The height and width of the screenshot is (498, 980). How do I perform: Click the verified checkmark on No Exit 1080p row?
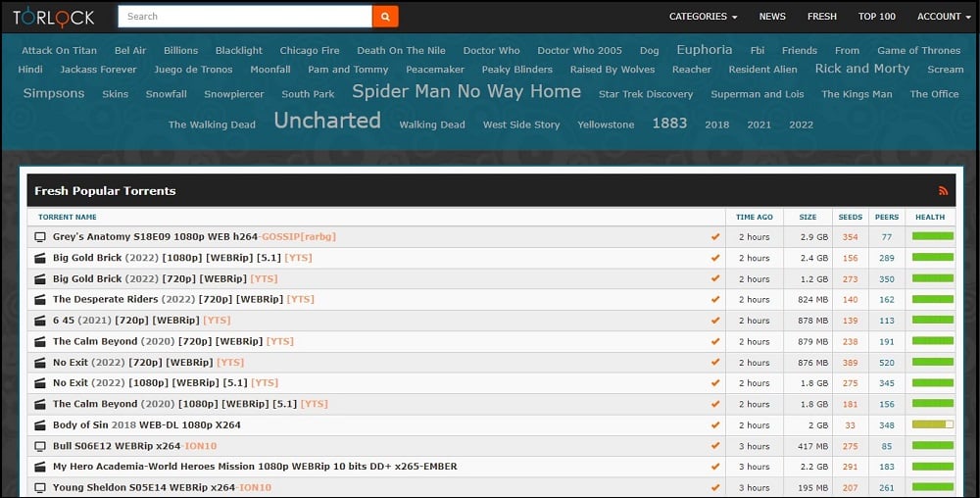pos(715,383)
